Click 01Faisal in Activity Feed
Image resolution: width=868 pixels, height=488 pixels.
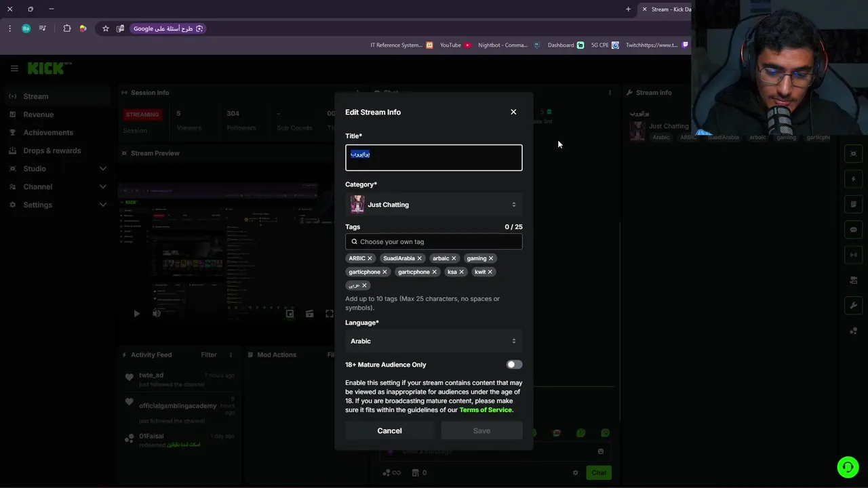pos(151,436)
